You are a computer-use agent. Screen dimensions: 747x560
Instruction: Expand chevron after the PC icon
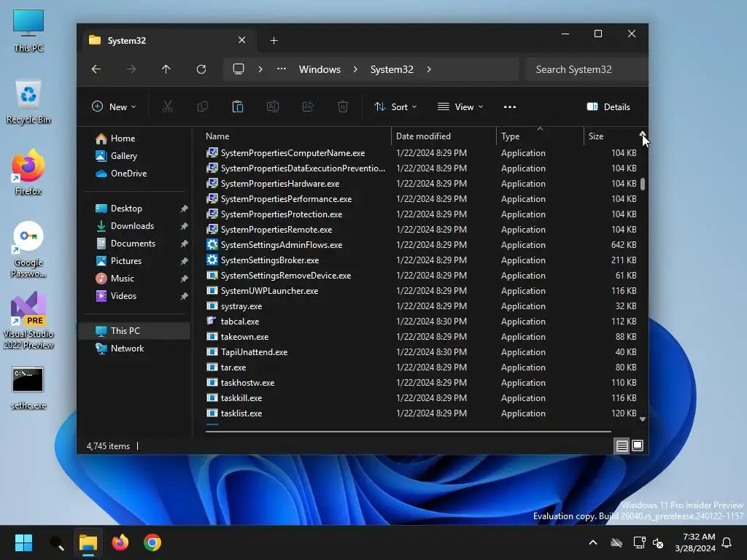[260, 69]
